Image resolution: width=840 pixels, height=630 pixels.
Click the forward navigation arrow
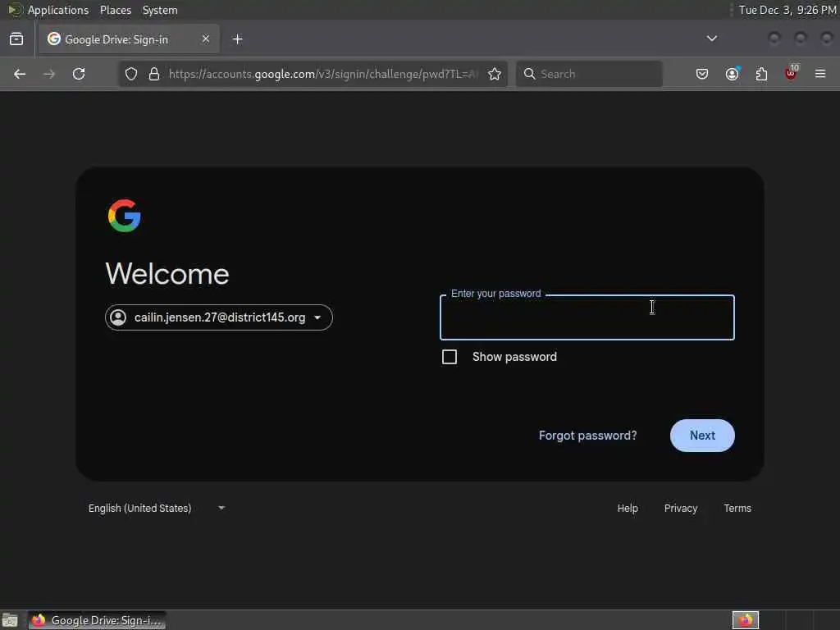[49, 74]
